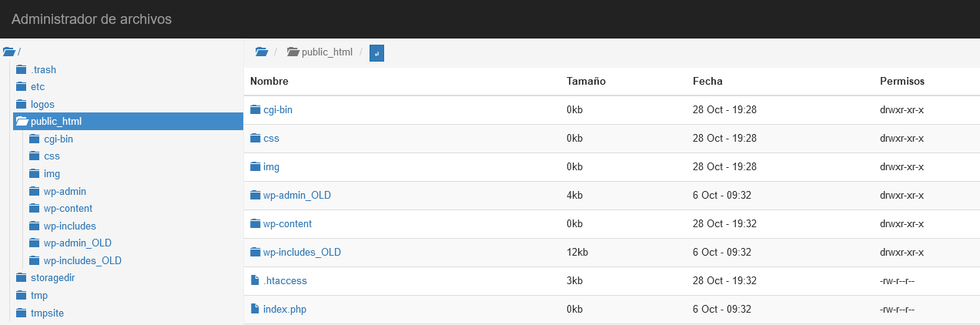Click the Fecha column header
This screenshot has height=325, width=980.
click(x=707, y=82)
